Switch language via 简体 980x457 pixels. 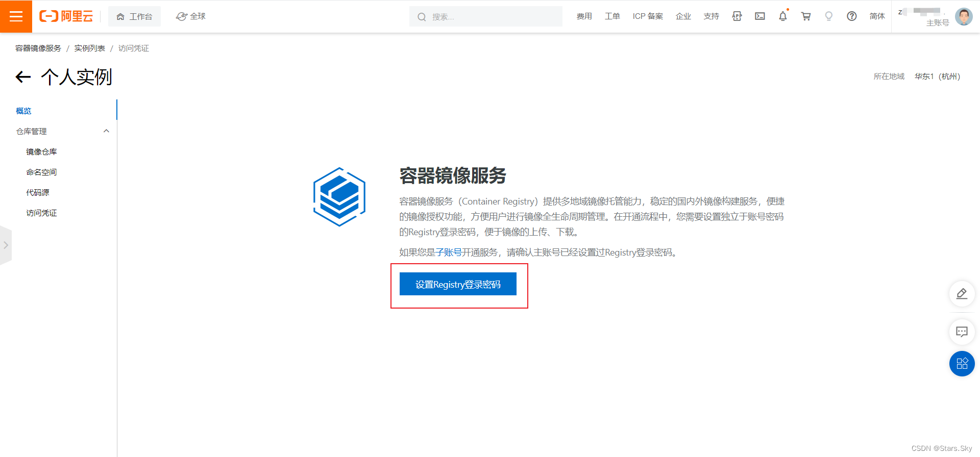pyautogui.click(x=877, y=16)
